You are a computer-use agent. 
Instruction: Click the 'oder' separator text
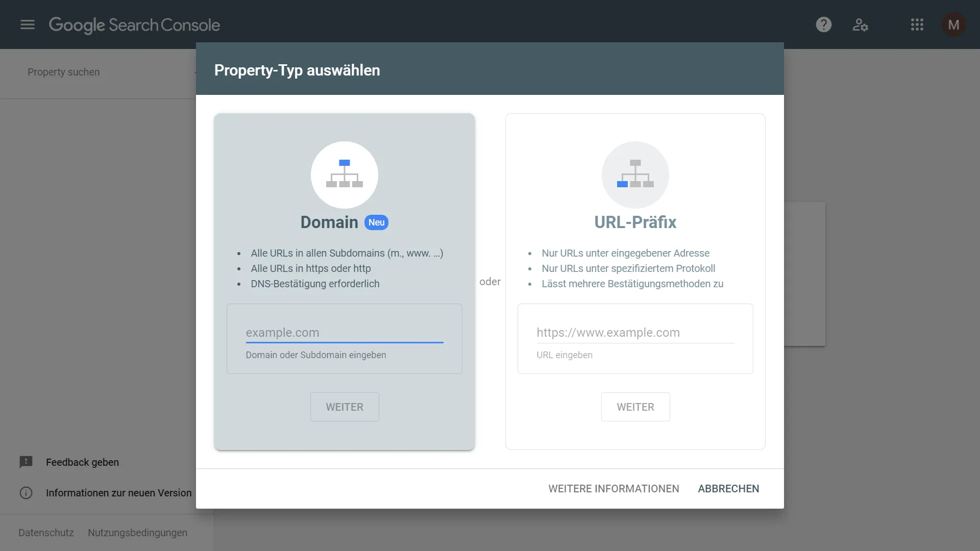[x=490, y=282]
